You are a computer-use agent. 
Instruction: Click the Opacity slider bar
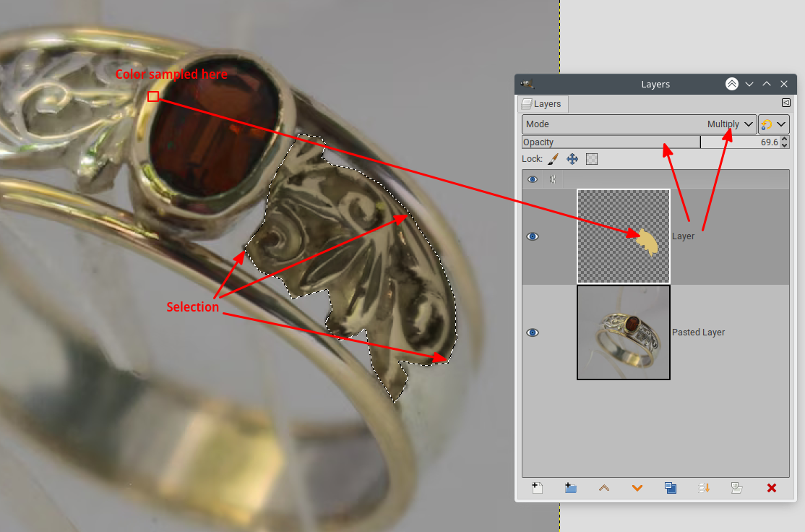[x=611, y=142]
